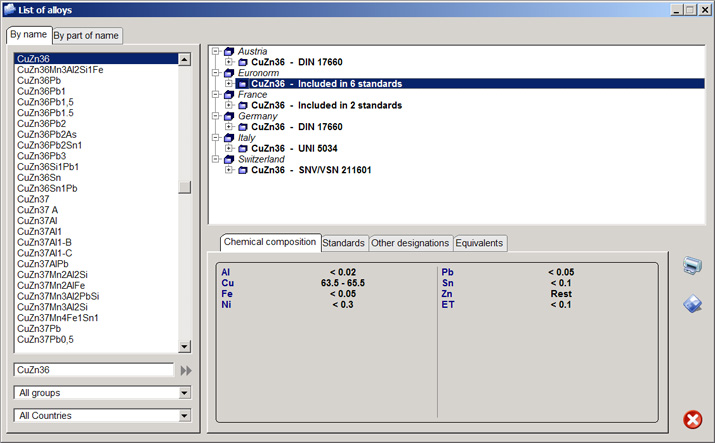Viewport: 715px width, 443px height.
Task: Collapse the France country node
Action: [215, 95]
